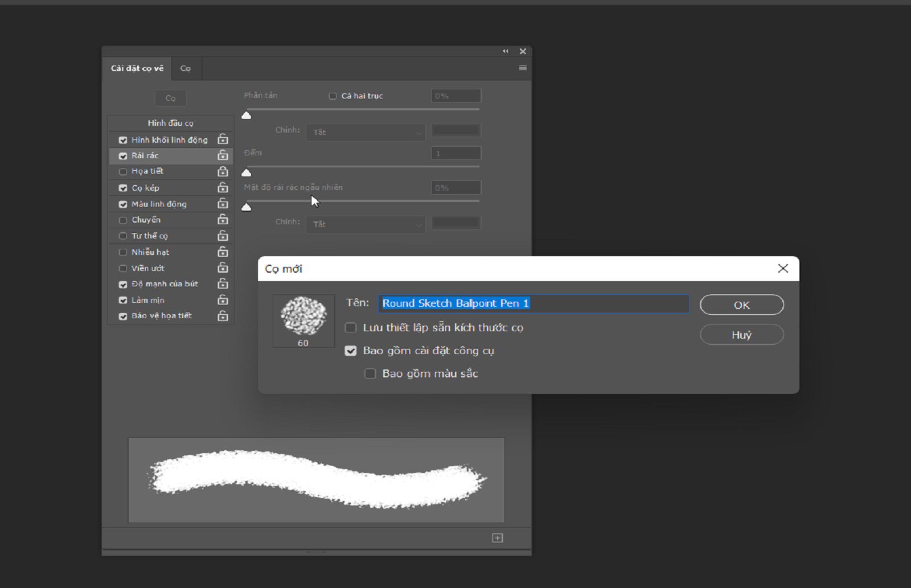Toggle lock icon for Cọ kép

(223, 187)
